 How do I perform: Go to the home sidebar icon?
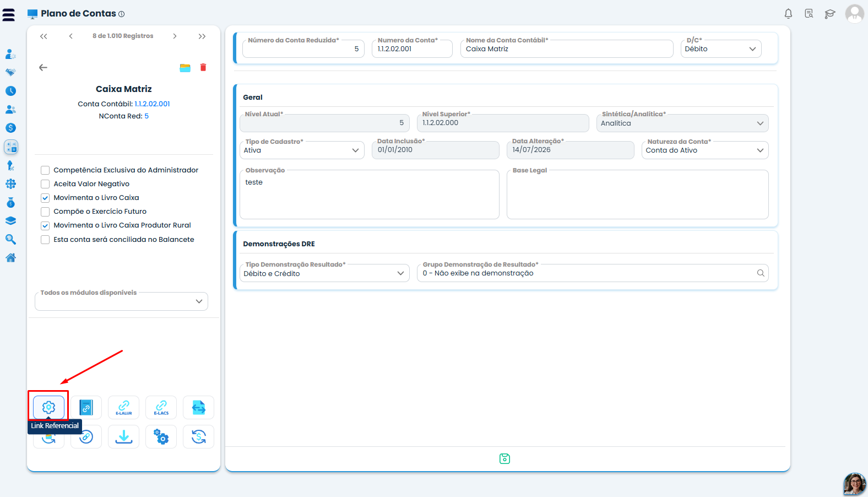(10, 258)
